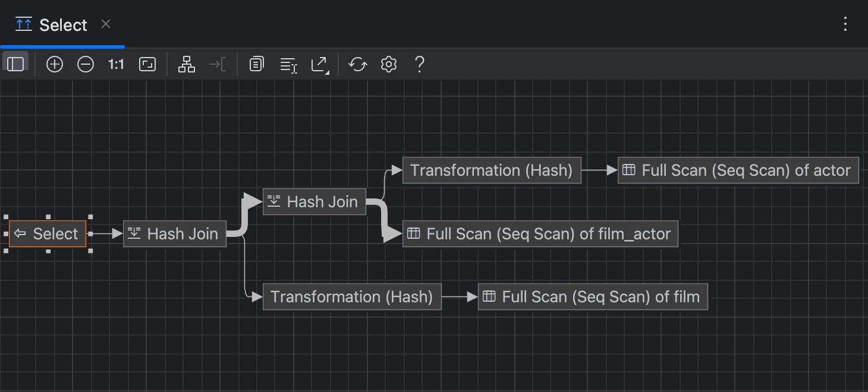
Task: Click the copy diagram icon
Action: tap(256, 64)
